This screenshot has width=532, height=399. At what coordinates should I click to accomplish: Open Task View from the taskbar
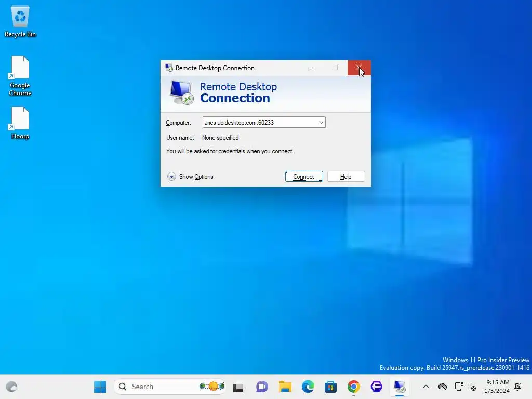(238, 387)
